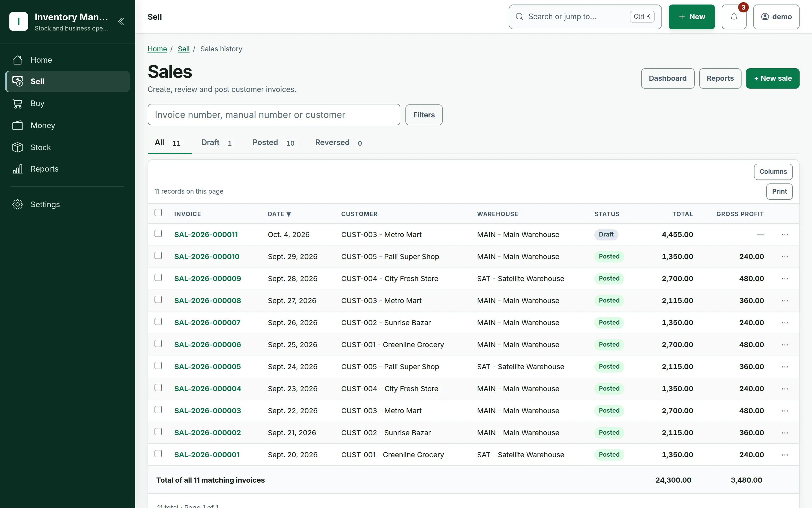The height and width of the screenshot is (508, 812).
Task: Open row actions for SAL-2026-000001
Action: click(784, 455)
